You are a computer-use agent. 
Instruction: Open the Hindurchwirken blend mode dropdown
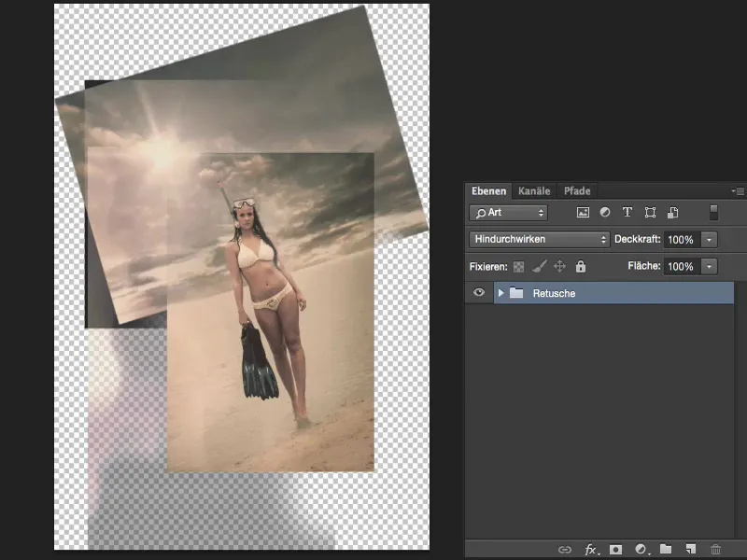pyautogui.click(x=540, y=239)
